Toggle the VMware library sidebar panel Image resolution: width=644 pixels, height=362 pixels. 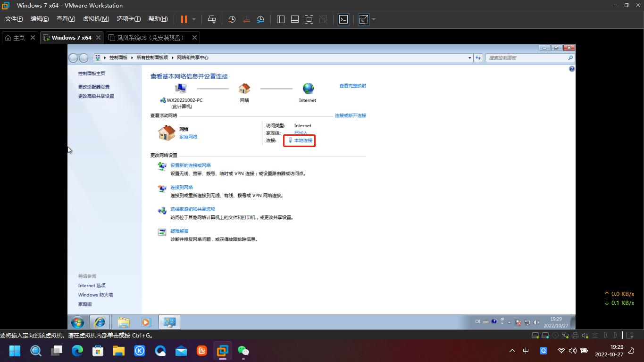280,19
